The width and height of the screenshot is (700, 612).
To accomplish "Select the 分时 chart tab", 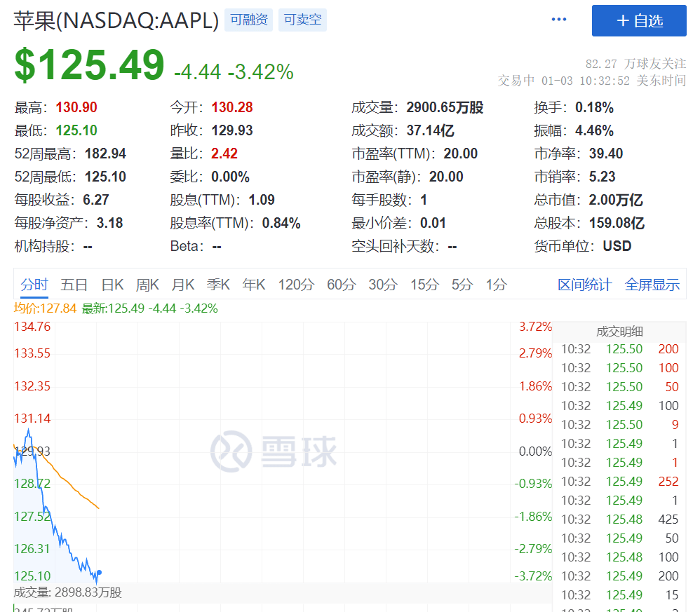I will click(34, 285).
